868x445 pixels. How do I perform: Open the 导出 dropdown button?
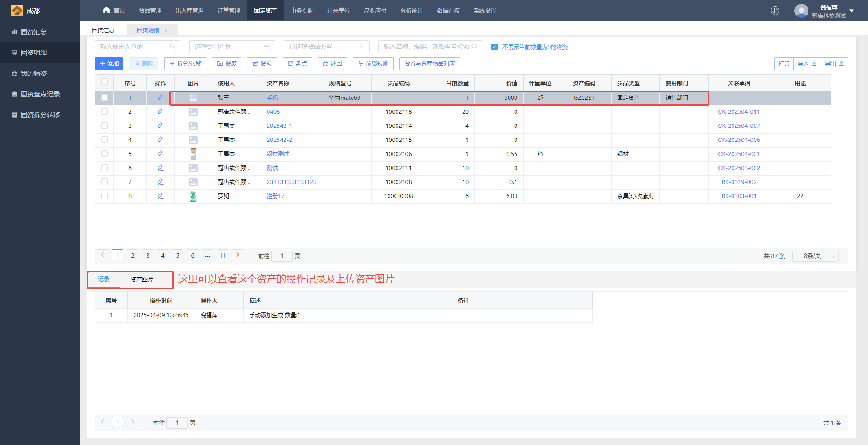[834, 64]
